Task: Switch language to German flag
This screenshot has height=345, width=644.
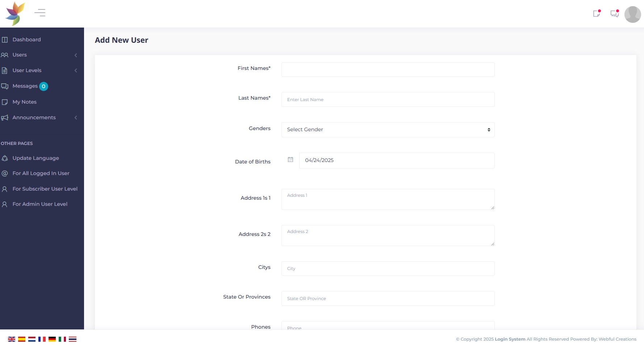Action: (x=52, y=339)
